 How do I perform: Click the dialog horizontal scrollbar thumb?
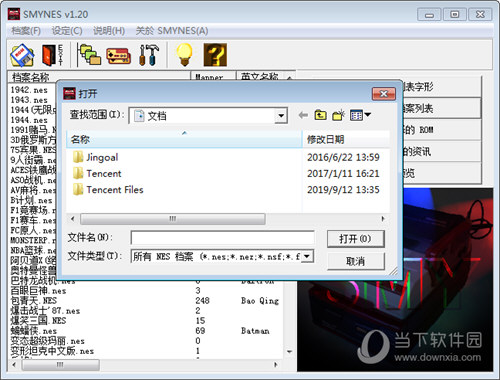173,219
